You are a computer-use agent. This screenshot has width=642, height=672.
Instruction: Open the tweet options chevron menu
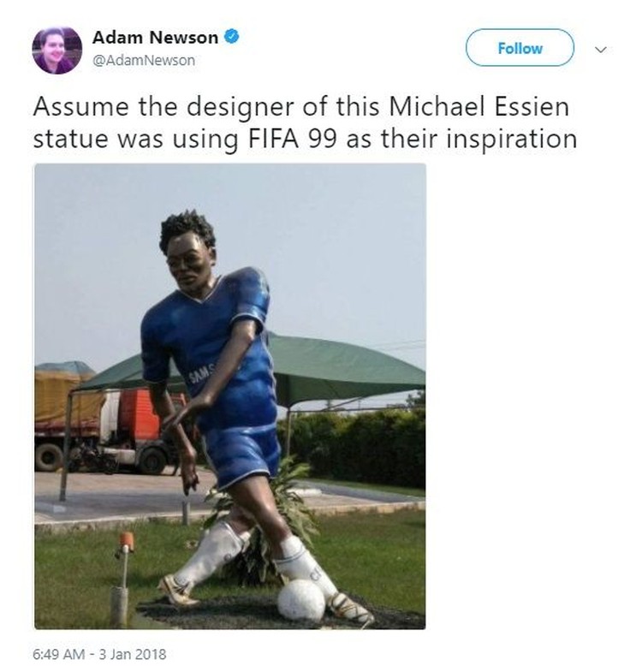click(601, 50)
